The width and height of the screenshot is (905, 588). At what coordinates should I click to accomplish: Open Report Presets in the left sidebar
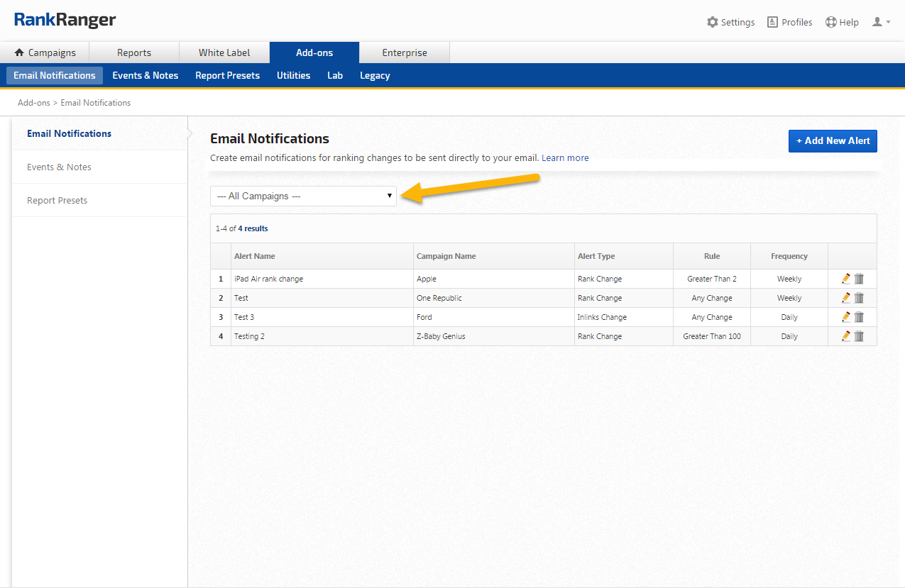coord(57,201)
